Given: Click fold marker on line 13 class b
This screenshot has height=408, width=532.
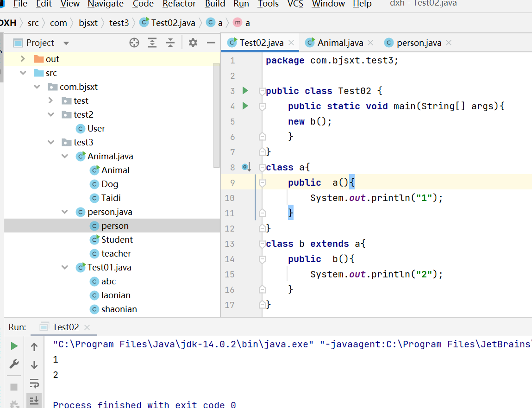Looking at the screenshot, I should click(x=262, y=244).
